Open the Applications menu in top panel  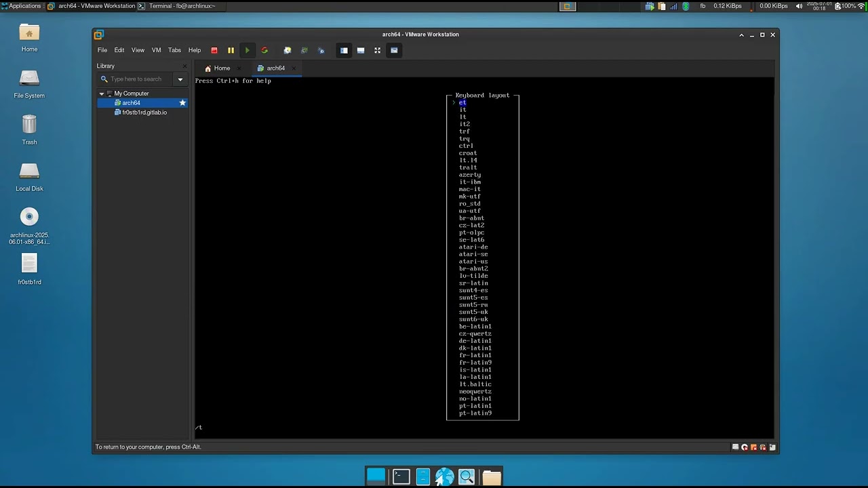click(x=21, y=6)
